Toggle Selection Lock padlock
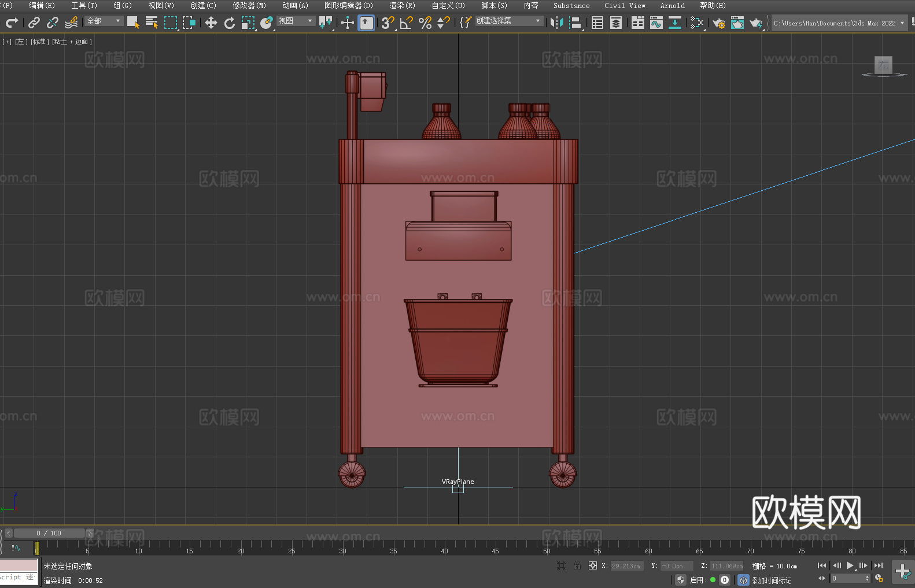Viewport: 915px width, 588px height. point(577,565)
